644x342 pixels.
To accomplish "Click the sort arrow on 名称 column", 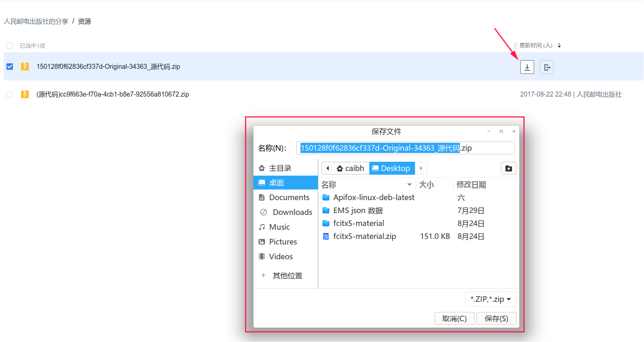I will coord(409,184).
